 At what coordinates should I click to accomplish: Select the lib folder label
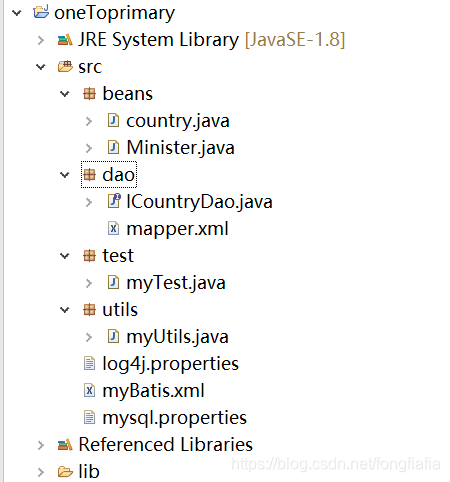coord(89,472)
